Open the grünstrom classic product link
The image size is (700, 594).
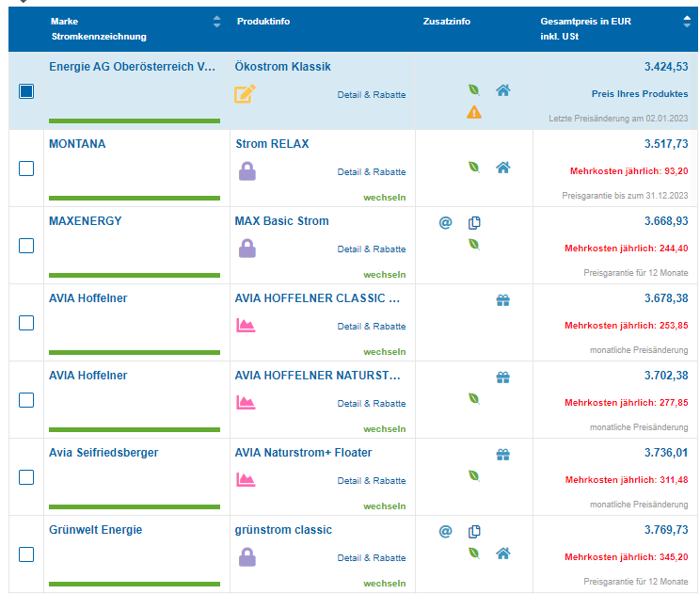283,530
